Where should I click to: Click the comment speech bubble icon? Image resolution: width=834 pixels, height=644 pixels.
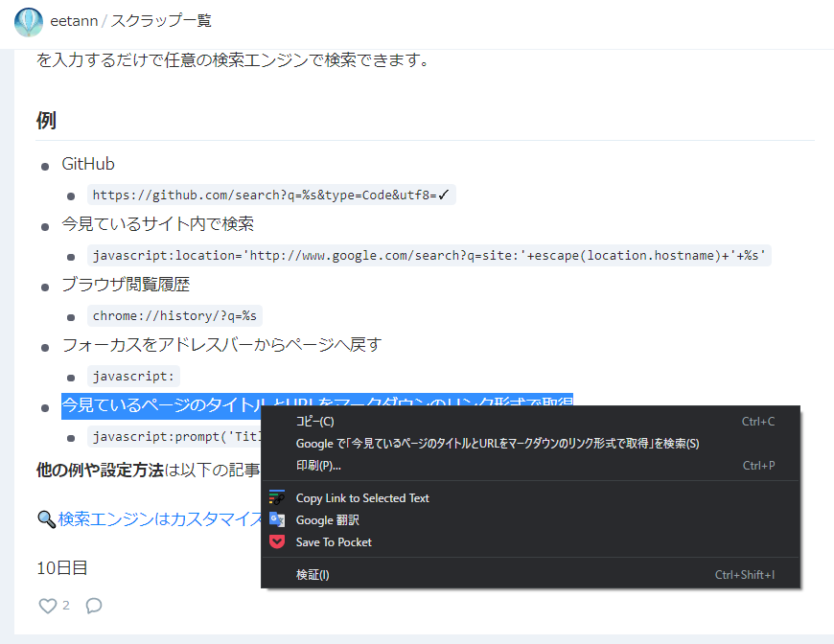point(94,606)
